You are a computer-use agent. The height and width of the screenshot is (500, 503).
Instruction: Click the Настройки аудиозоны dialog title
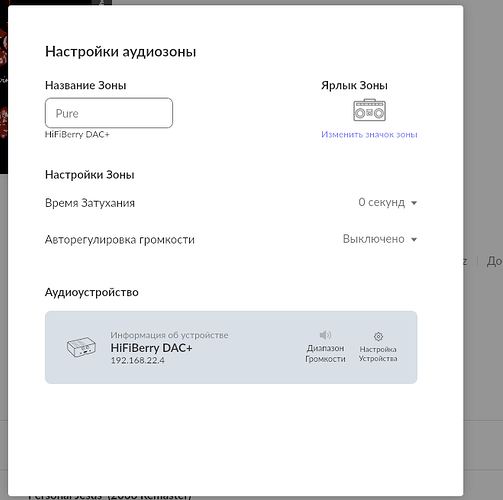point(121,52)
